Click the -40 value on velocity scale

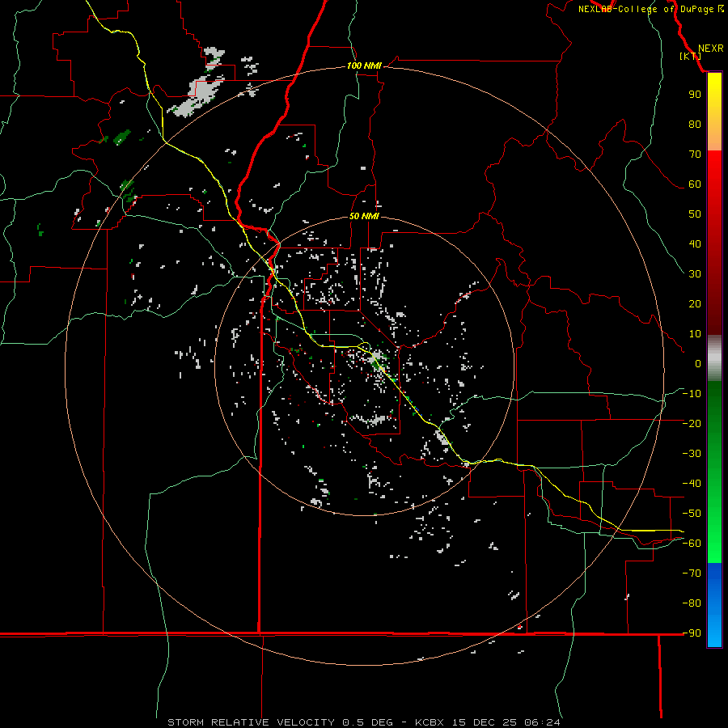click(692, 484)
